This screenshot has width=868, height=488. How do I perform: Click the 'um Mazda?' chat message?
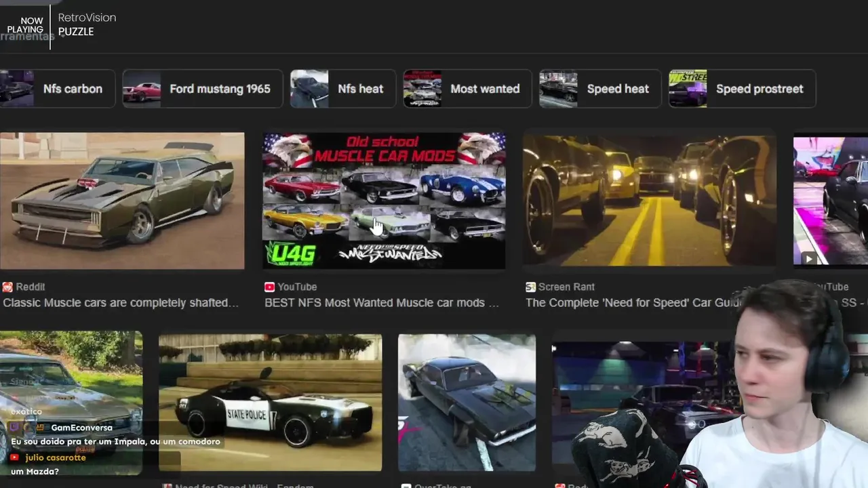(35, 471)
